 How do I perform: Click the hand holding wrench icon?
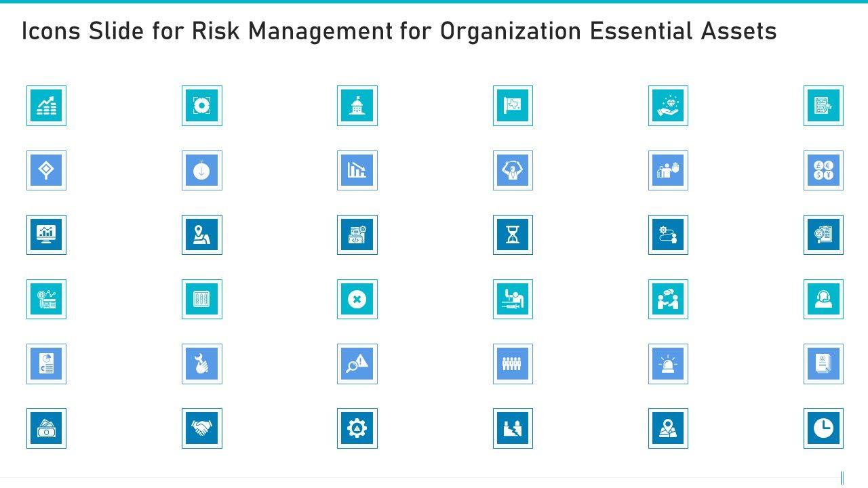click(201, 364)
